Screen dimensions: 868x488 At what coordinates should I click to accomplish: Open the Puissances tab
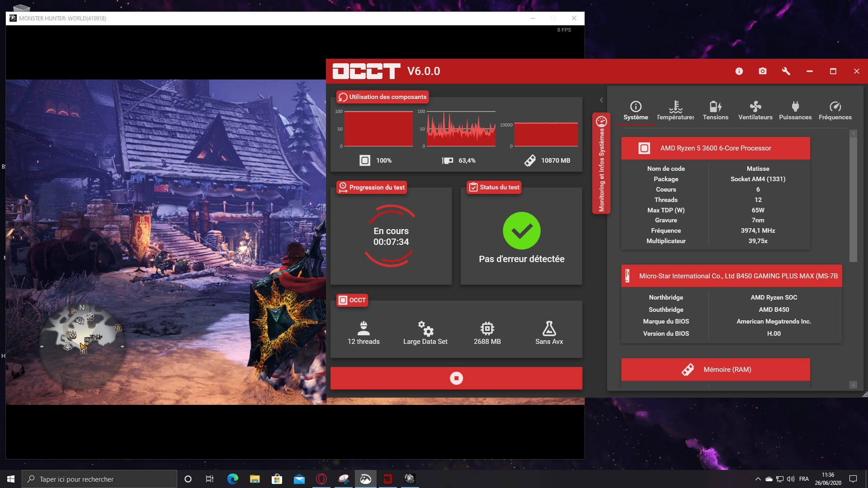click(x=795, y=111)
